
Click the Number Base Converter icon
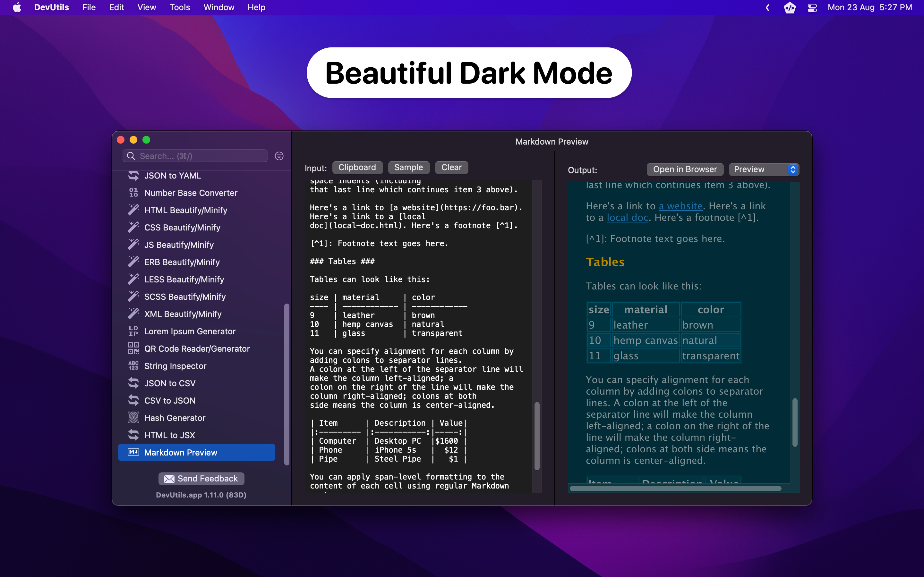[133, 193]
